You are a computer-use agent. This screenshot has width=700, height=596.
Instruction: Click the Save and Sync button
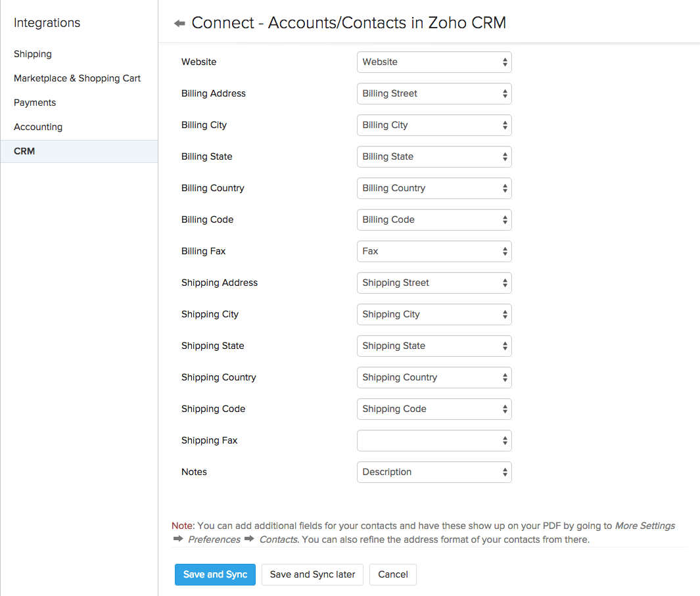(x=215, y=574)
